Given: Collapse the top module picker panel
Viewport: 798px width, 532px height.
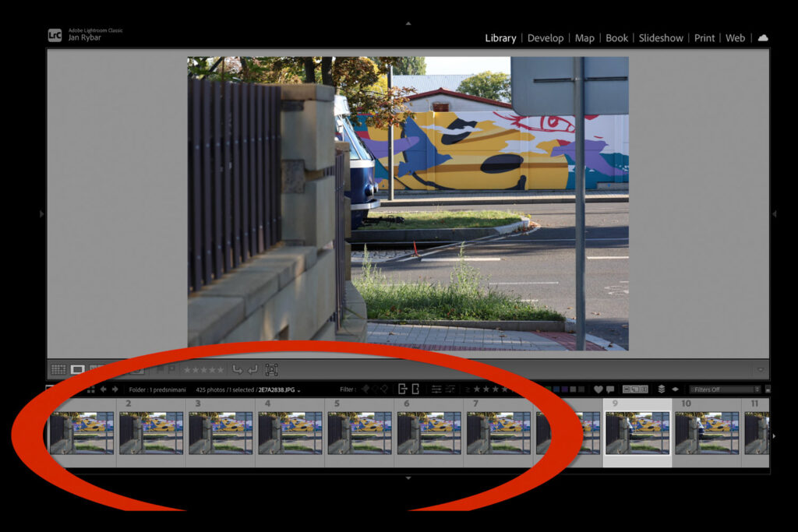Looking at the screenshot, I should [x=408, y=23].
